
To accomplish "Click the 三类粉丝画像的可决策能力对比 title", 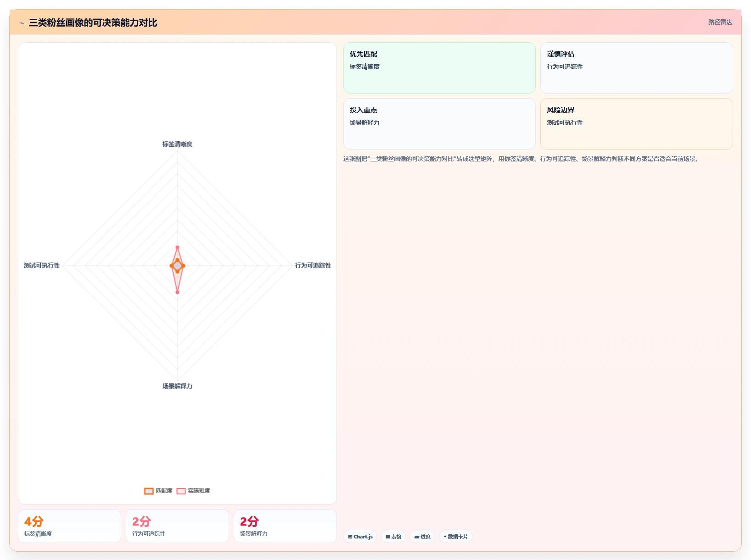I will tap(93, 22).
